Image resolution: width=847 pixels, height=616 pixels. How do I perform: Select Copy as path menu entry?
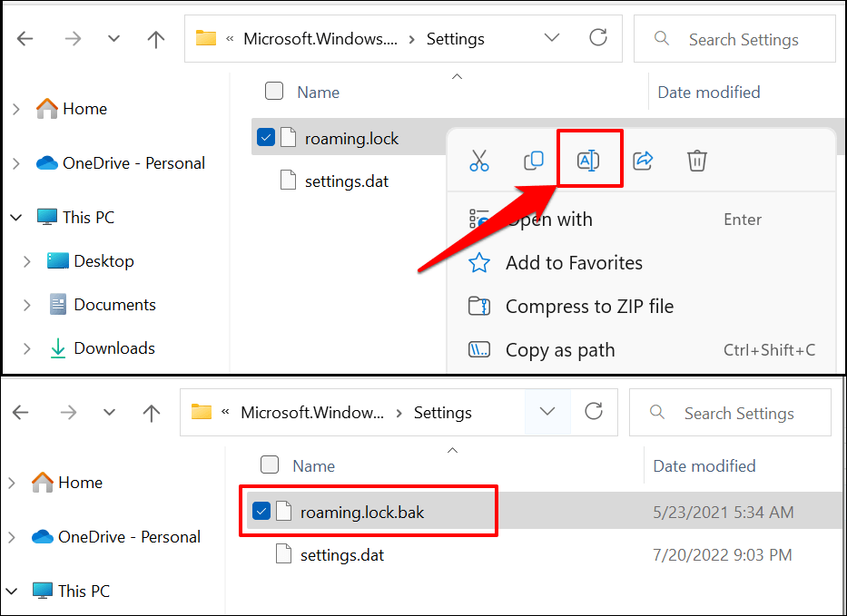[x=560, y=350]
